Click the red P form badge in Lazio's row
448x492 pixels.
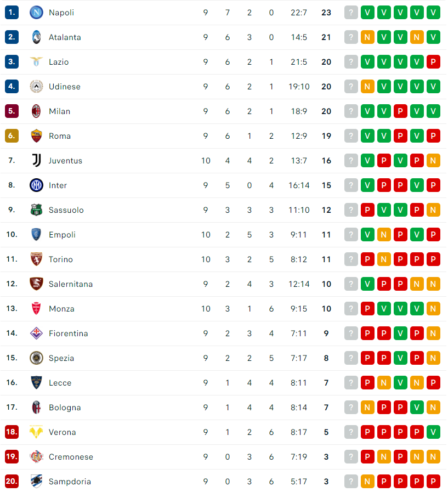pos(433,62)
